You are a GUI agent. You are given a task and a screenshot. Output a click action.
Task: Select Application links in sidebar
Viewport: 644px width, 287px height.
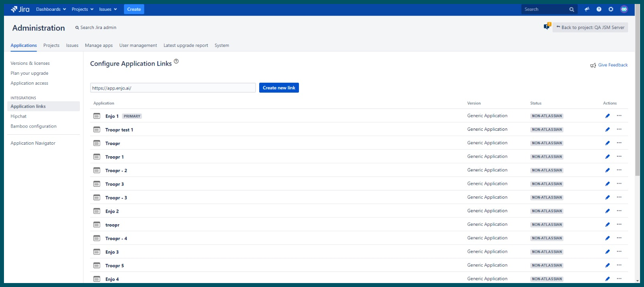click(x=43, y=106)
